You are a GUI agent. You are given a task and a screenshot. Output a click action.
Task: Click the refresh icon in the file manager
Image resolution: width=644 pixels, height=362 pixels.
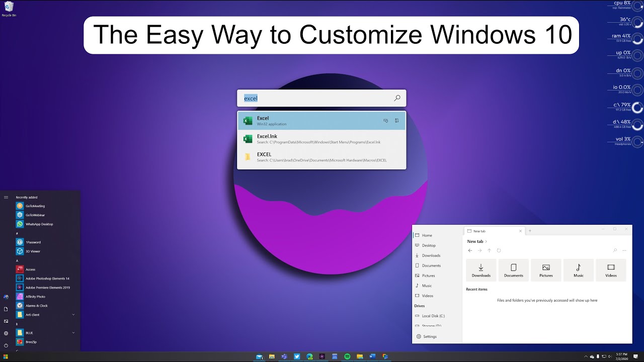coord(499,250)
